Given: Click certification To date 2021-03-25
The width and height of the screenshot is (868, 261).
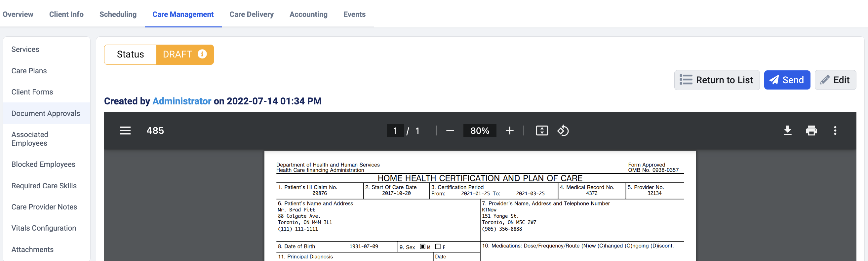Looking at the screenshot, I should point(531,194).
